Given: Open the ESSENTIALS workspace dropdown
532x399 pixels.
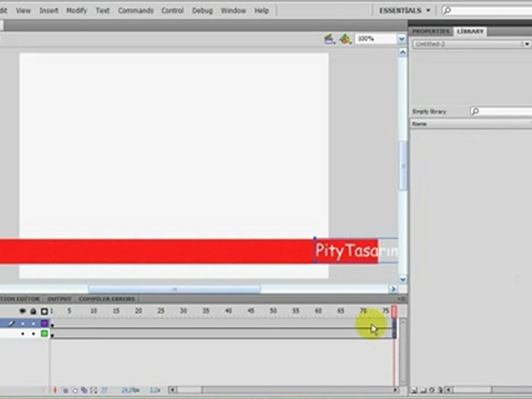Looking at the screenshot, I should pos(405,11).
